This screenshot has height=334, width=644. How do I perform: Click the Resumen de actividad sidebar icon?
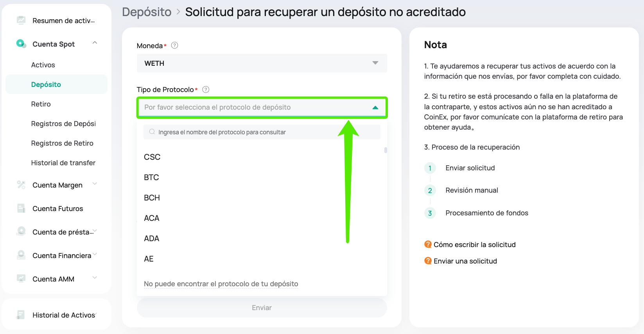[x=21, y=20]
